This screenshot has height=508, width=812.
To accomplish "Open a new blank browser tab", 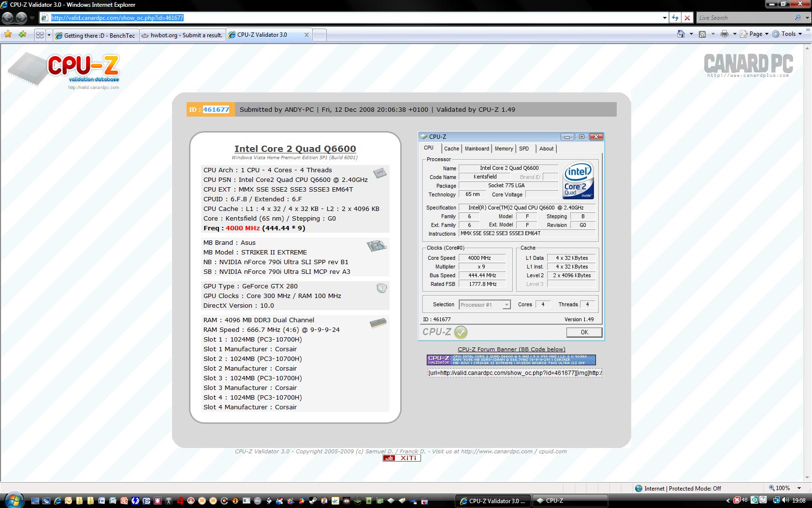I will [x=319, y=35].
